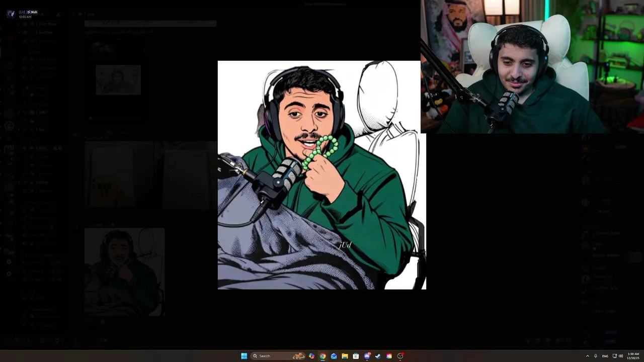Click the jUd avatar in the image viewer
The height and width of the screenshot is (362, 644).
[x=11, y=14]
